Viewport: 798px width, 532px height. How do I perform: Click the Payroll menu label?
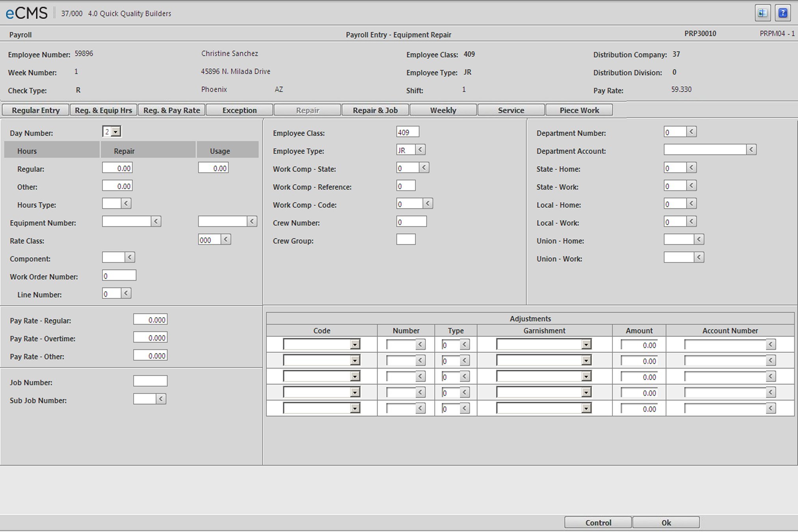pyautogui.click(x=20, y=35)
